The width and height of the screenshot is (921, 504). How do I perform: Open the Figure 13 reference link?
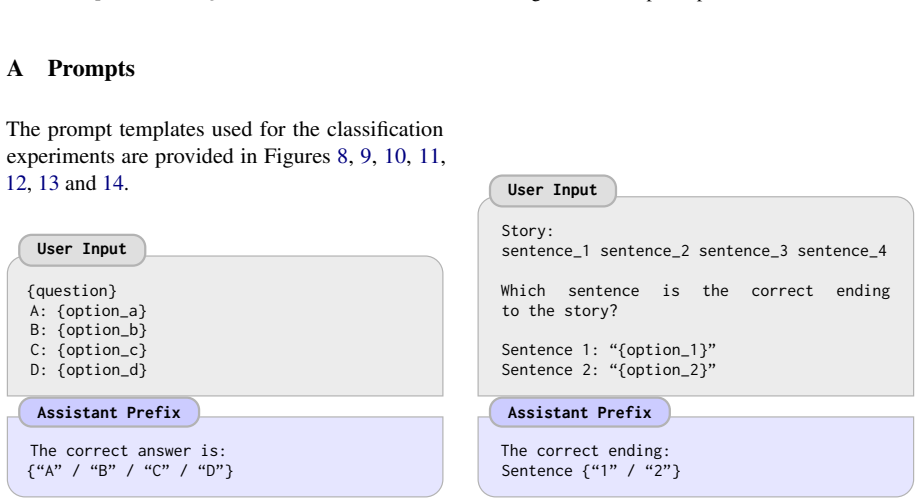(x=49, y=183)
